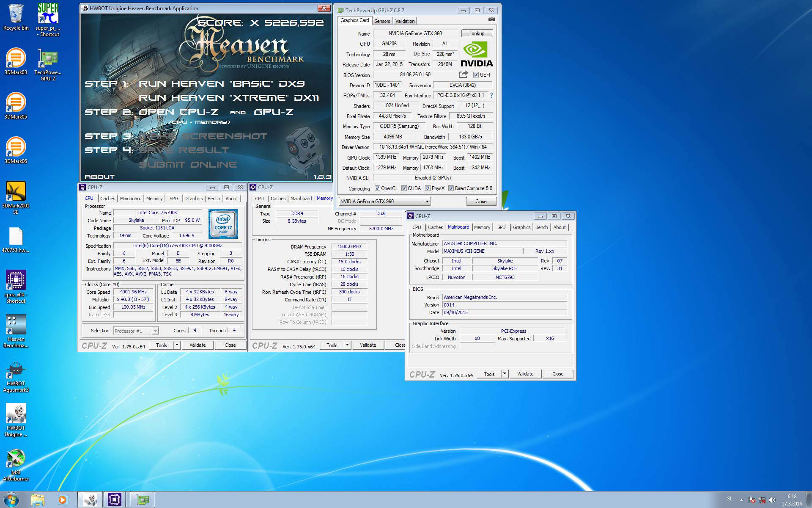
Task: Click the GPU-Z screenshot camera icon
Action: click(x=491, y=19)
